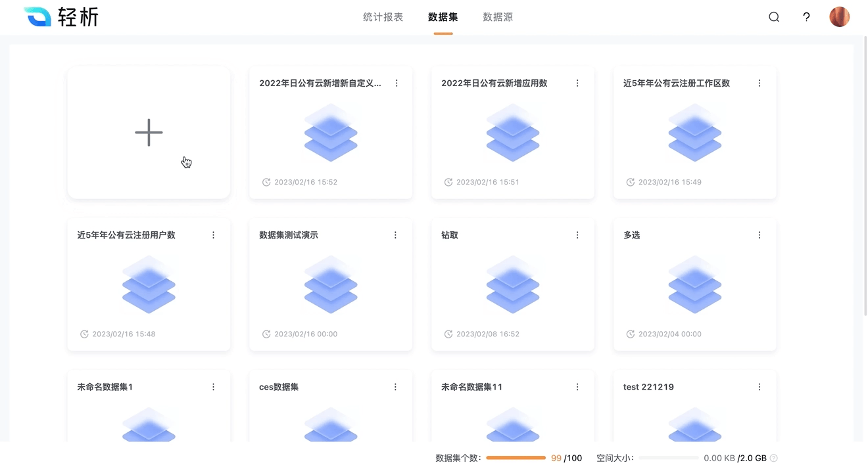Viewport: 868px width, 473px height.
Task: Open dataset titled 近5年年公有云注册用户数
Action: (126, 235)
